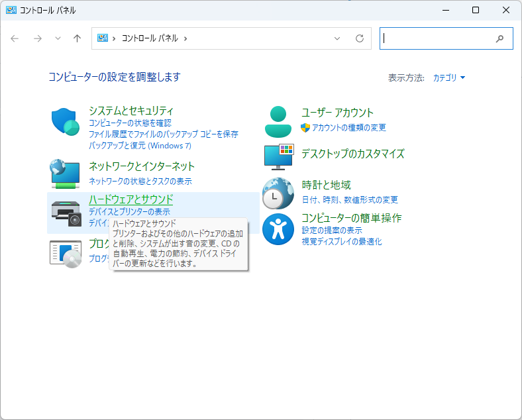Maximize the Control Panel window

coord(476,11)
